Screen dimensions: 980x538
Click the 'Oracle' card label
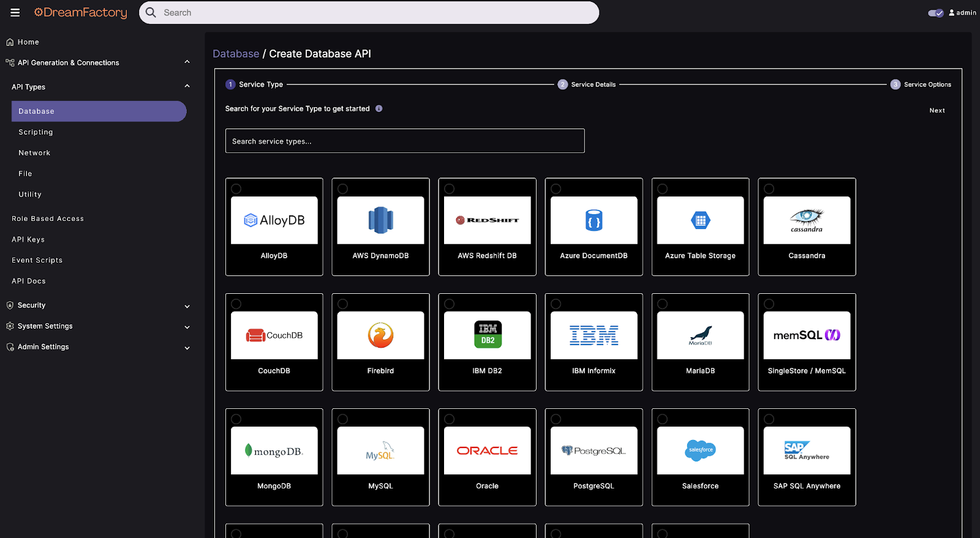(x=488, y=486)
